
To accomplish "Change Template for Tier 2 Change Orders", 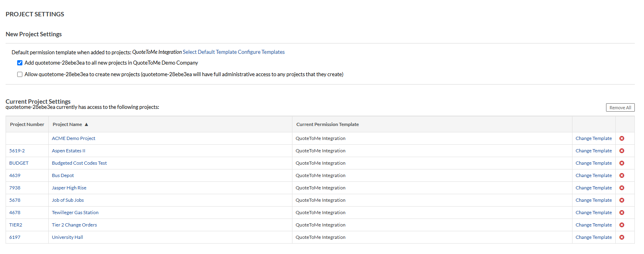I will coord(594,225).
